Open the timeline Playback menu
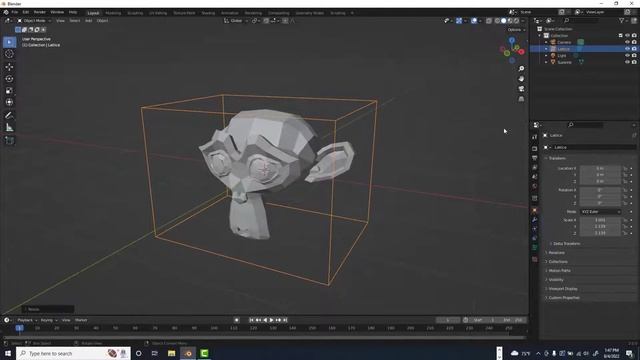Image resolution: width=640 pixels, height=360 pixels. (27, 320)
